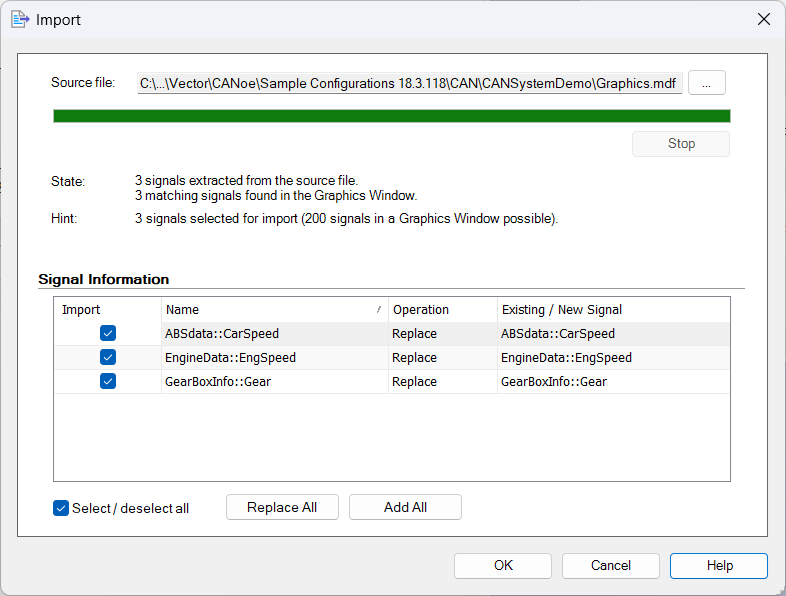The image size is (786, 596).
Task: Click existing signal cell GearBoxInfo::Gear
Action: point(614,382)
